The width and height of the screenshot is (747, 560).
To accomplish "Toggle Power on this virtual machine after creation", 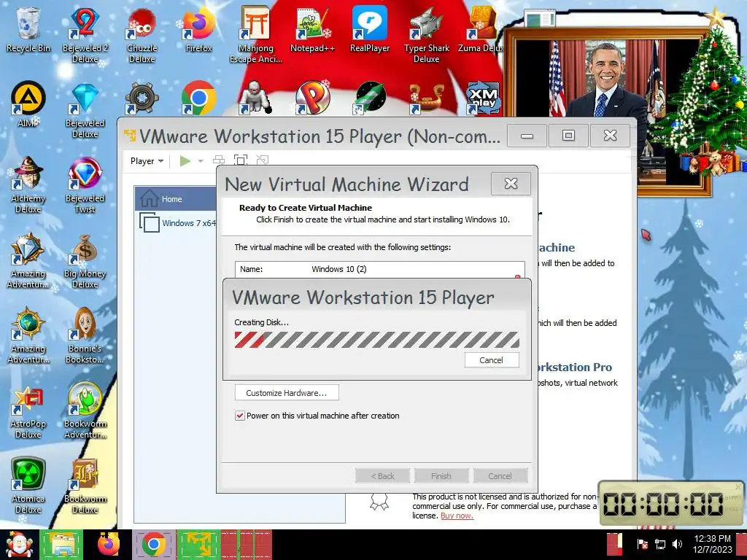I will click(239, 416).
